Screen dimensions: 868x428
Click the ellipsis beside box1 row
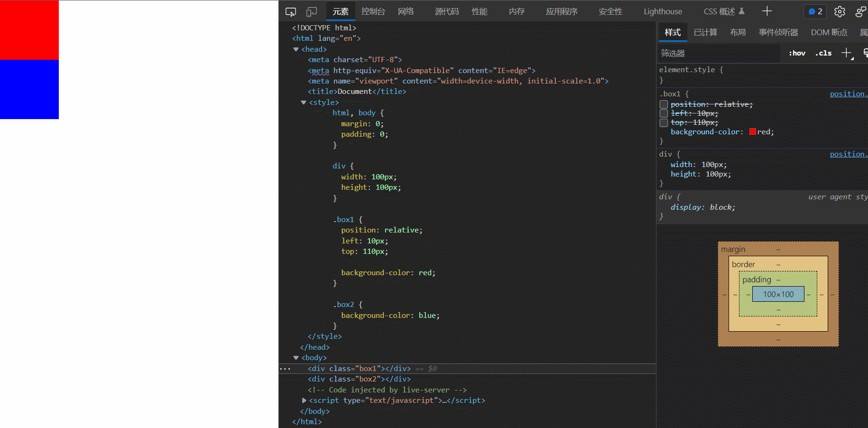point(285,369)
